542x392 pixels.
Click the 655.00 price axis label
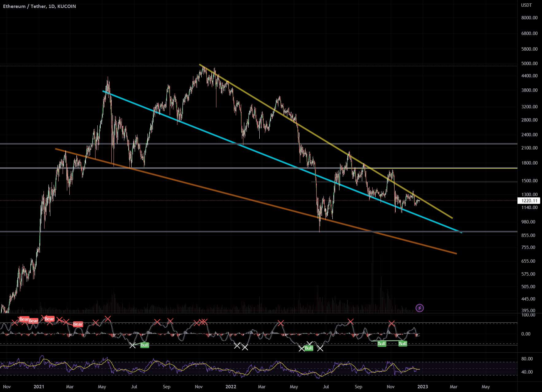tap(528, 261)
